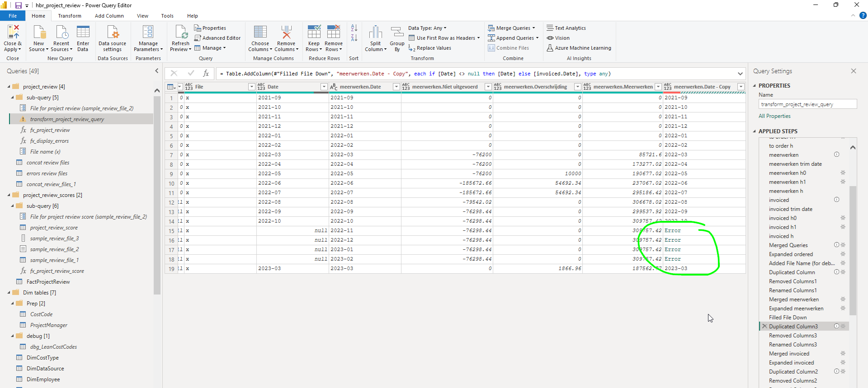The image size is (868, 388).
Task: Click the query Name input field
Action: point(807,104)
